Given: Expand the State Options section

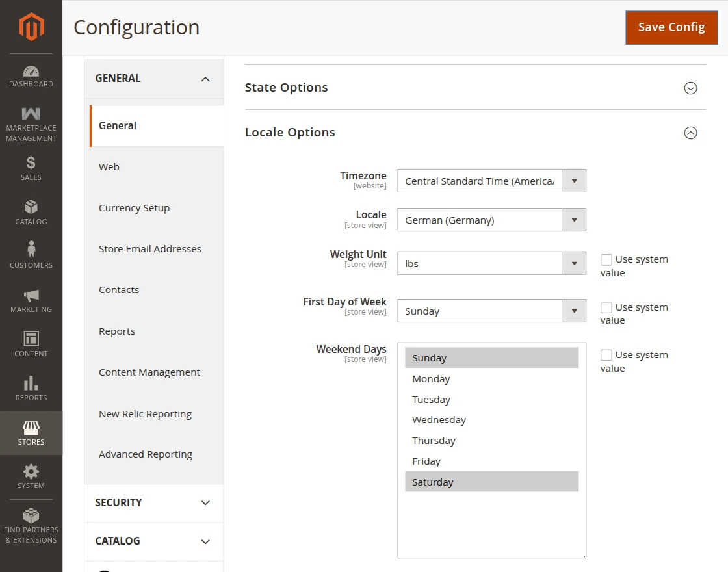Looking at the screenshot, I should point(690,88).
